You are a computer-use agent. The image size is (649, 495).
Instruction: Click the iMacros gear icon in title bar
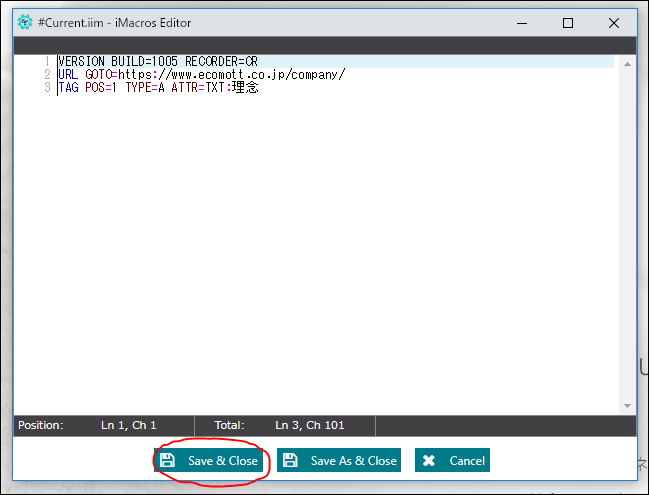click(25, 22)
